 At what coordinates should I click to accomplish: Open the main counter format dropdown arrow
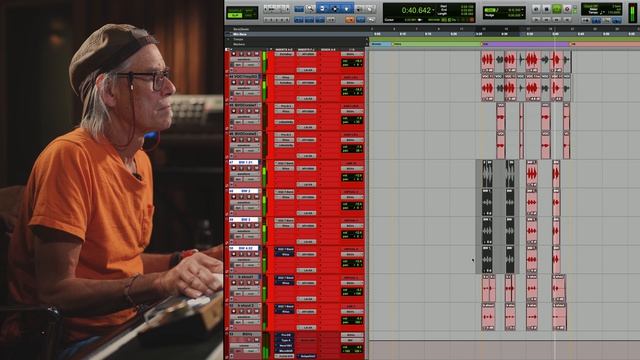click(x=433, y=10)
